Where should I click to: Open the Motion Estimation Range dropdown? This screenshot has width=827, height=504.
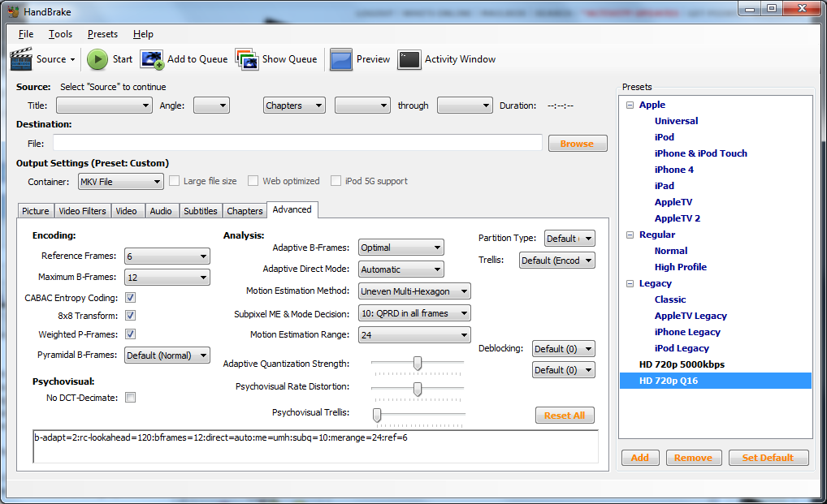(x=414, y=335)
